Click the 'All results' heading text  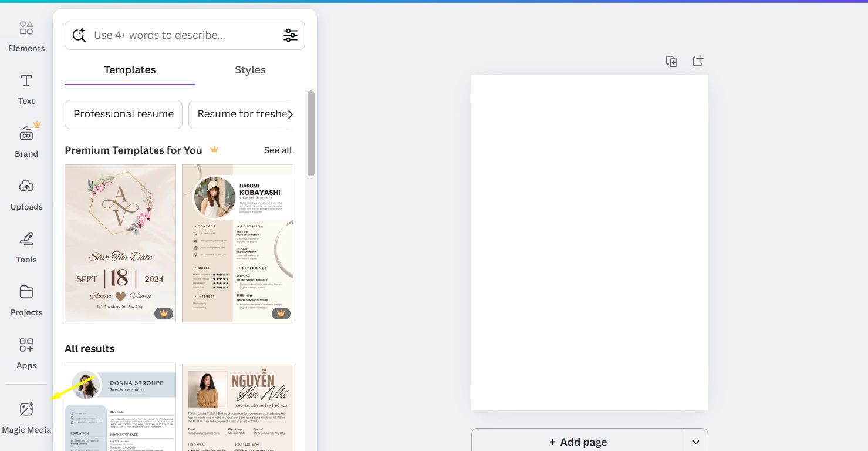click(90, 349)
